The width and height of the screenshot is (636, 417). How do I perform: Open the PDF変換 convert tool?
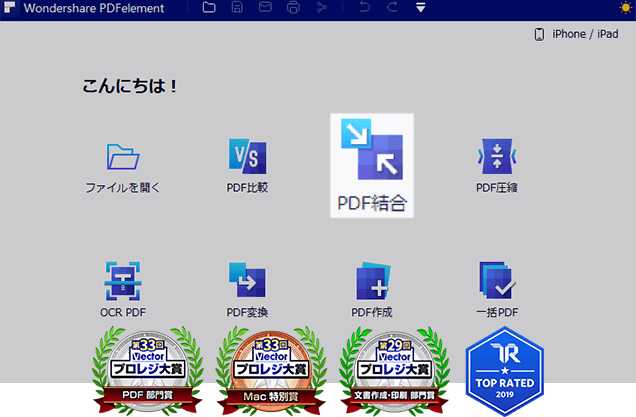247,290
